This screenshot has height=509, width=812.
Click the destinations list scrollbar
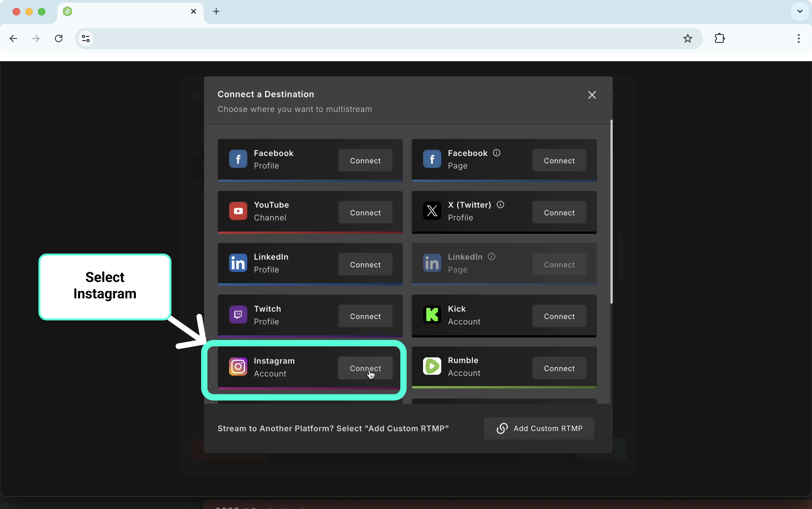[x=611, y=212]
